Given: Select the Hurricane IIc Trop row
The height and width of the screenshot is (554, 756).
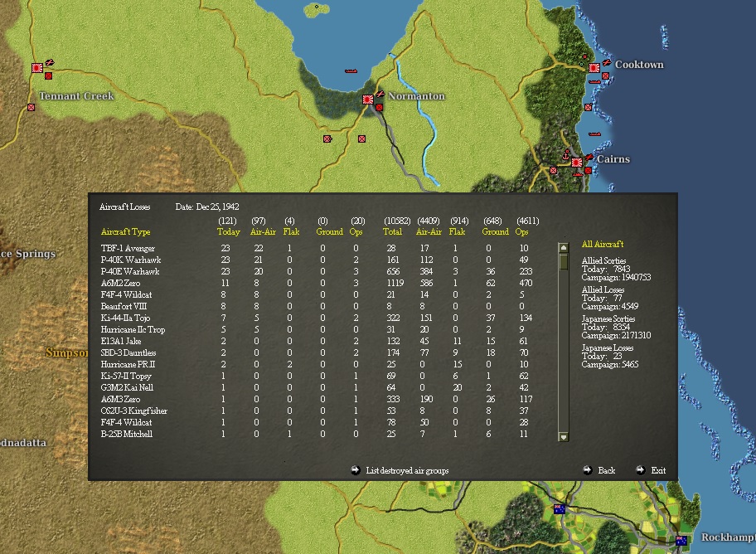Looking at the screenshot, I should pyautogui.click(x=318, y=329).
